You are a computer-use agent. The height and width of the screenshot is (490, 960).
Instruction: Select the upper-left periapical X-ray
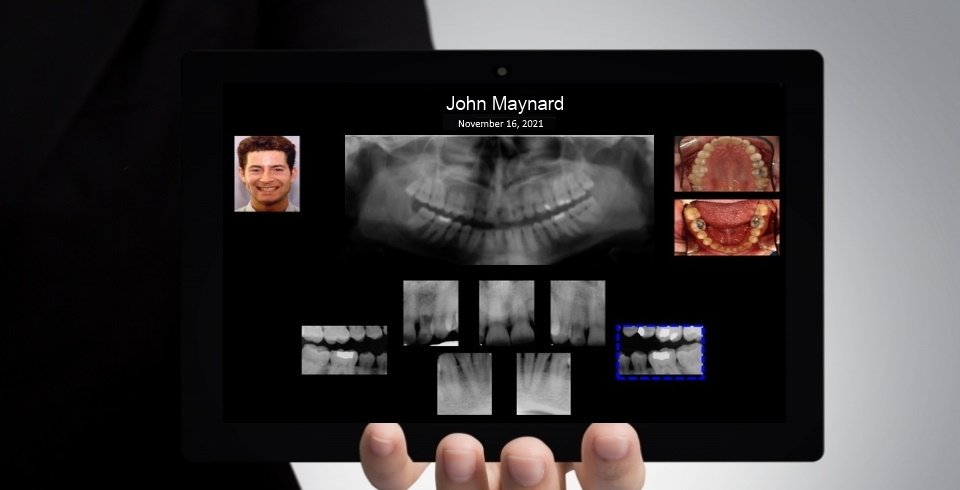pos(430,312)
